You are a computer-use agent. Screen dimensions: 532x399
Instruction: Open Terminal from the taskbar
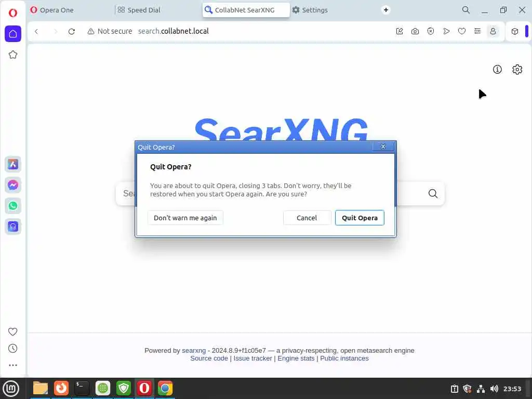[82, 389]
